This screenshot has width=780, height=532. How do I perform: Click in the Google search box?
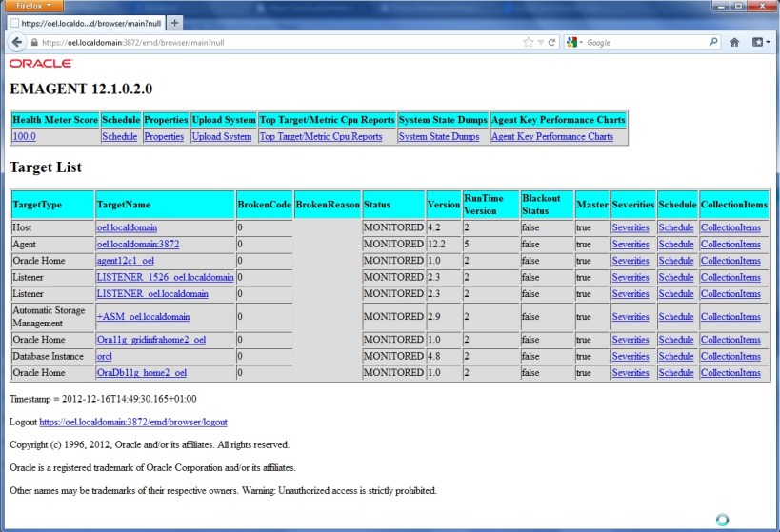(x=646, y=42)
